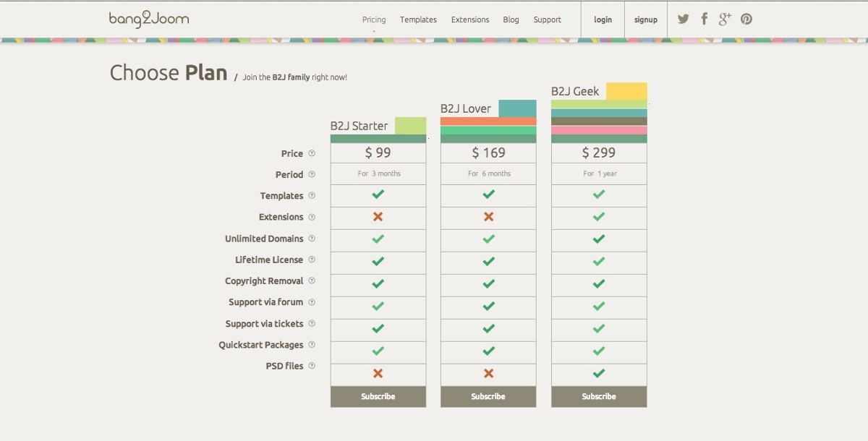Click the "PSD files" row label
The width and height of the screenshot is (868, 441).
285,366
